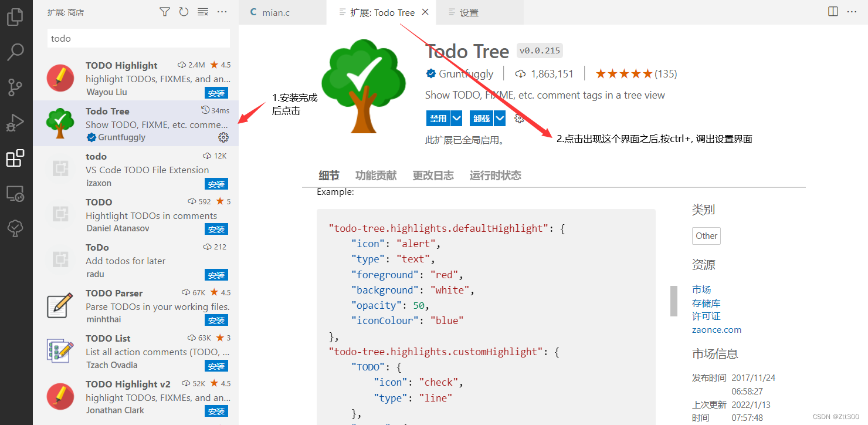Click the Other category tag
The width and height of the screenshot is (868, 425).
706,235
